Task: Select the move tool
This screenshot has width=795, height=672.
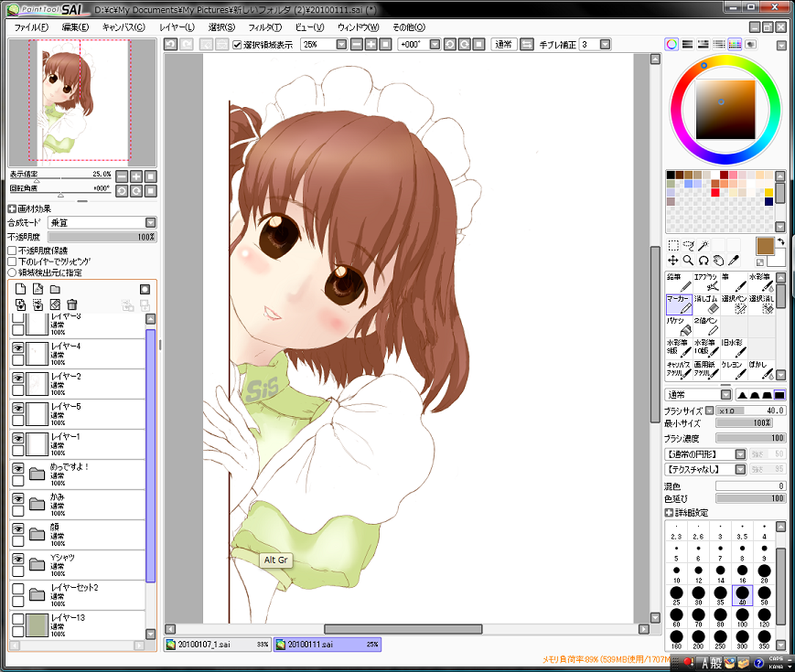Action: click(672, 261)
